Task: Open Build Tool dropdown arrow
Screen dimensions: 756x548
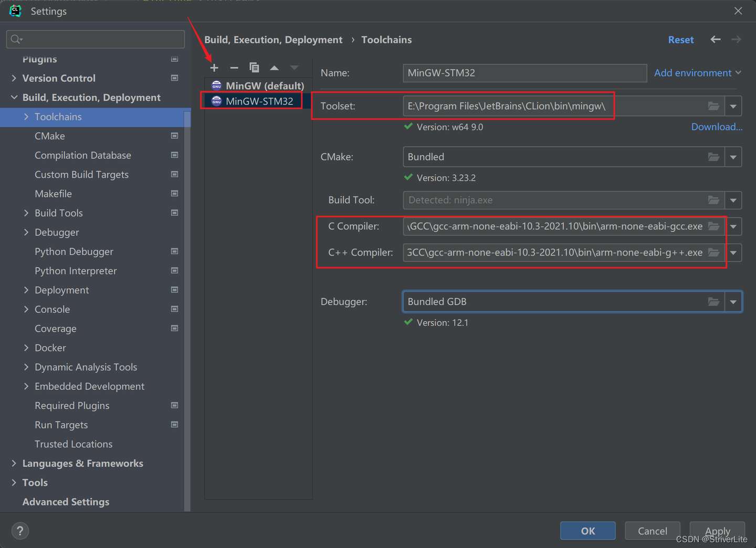Action: pyautogui.click(x=733, y=200)
